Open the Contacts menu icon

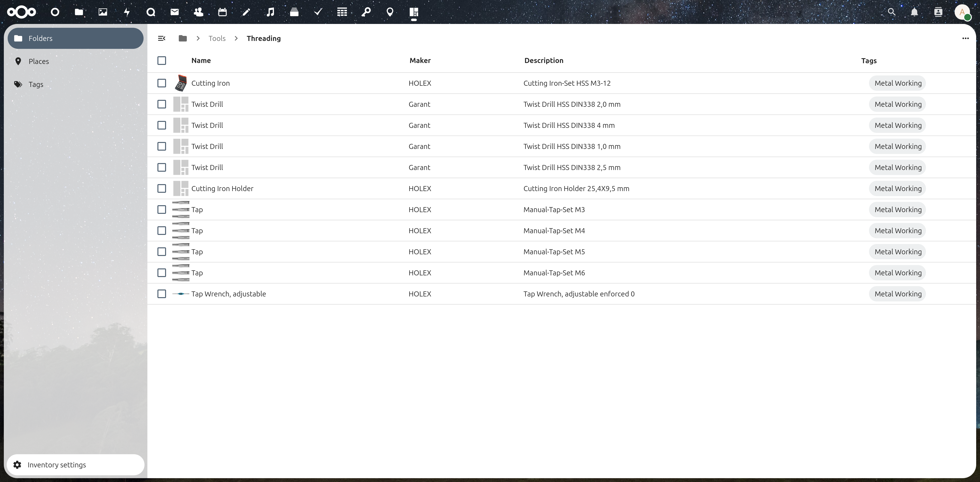[x=938, y=12]
